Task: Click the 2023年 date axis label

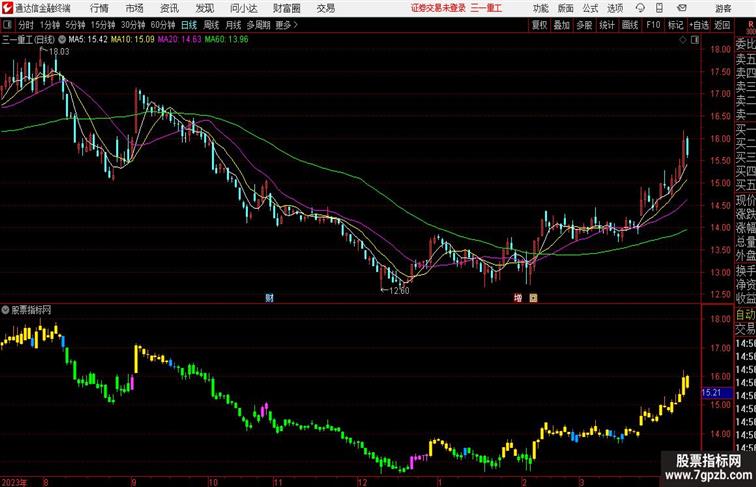Action: pyautogui.click(x=14, y=482)
